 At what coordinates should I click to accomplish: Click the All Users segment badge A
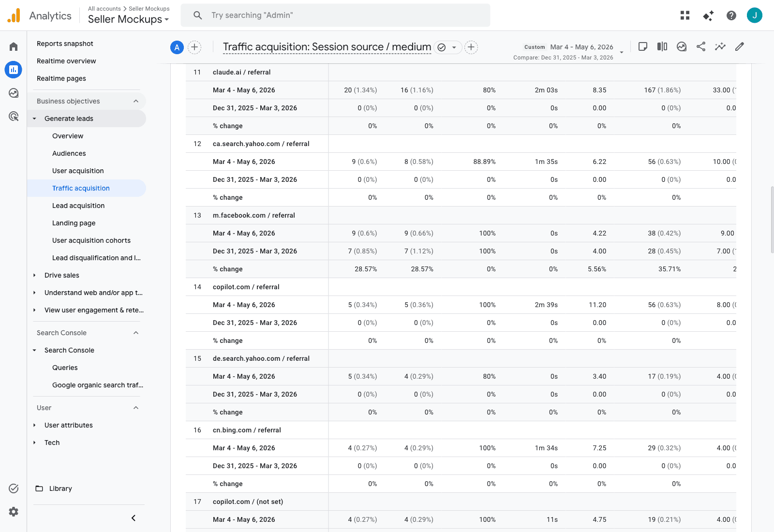pyautogui.click(x=177, y=47)
